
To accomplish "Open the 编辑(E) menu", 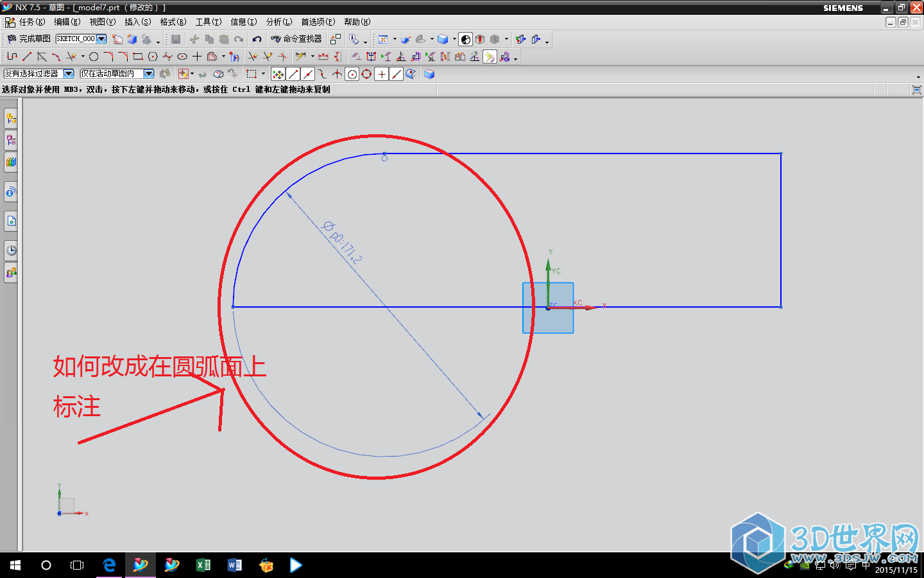I will pos(67,22).
